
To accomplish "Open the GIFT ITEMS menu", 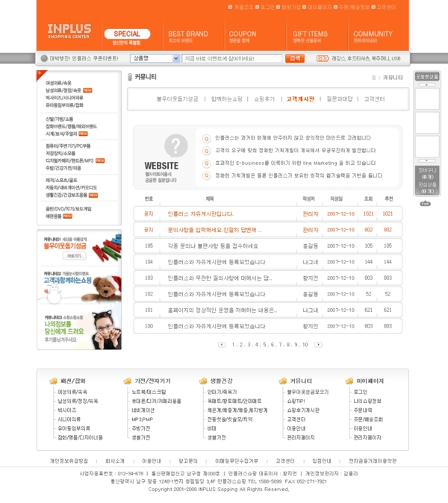I will (310, 34).
